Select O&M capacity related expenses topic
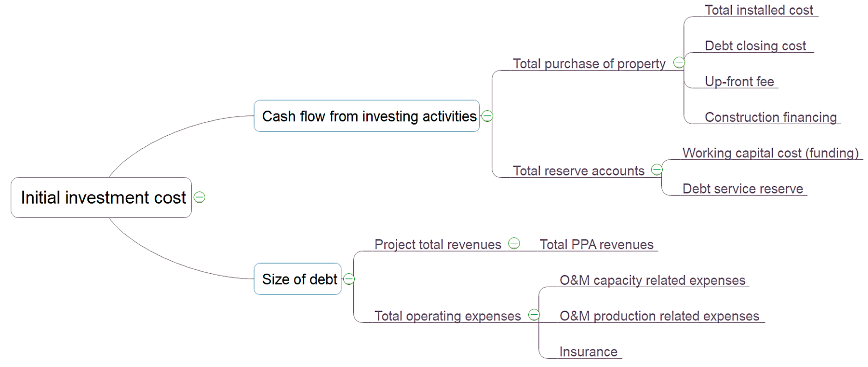Image resolution: width=868 pixels, height=367 pixels. [652, 280]
